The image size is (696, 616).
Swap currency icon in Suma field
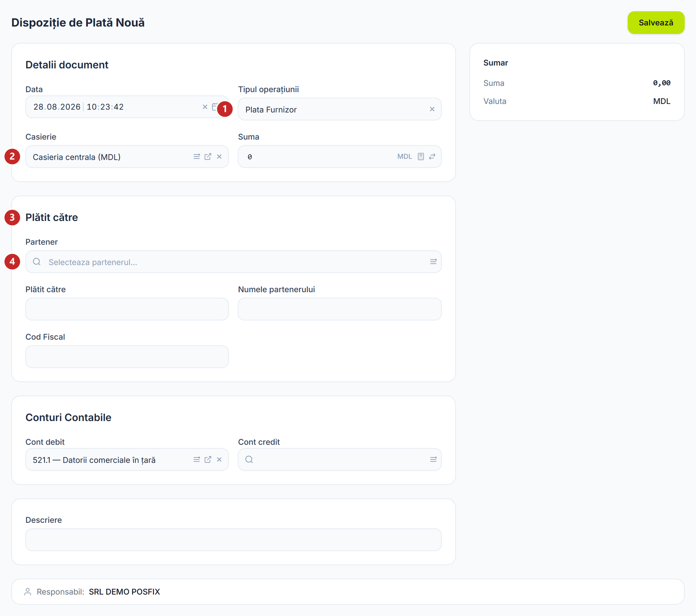[x=432, y=156]
